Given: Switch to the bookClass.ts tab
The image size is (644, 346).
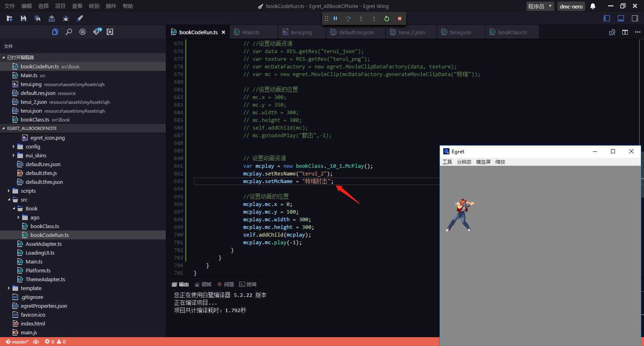Looking at the screenshot, I should (x=512, y=32).
